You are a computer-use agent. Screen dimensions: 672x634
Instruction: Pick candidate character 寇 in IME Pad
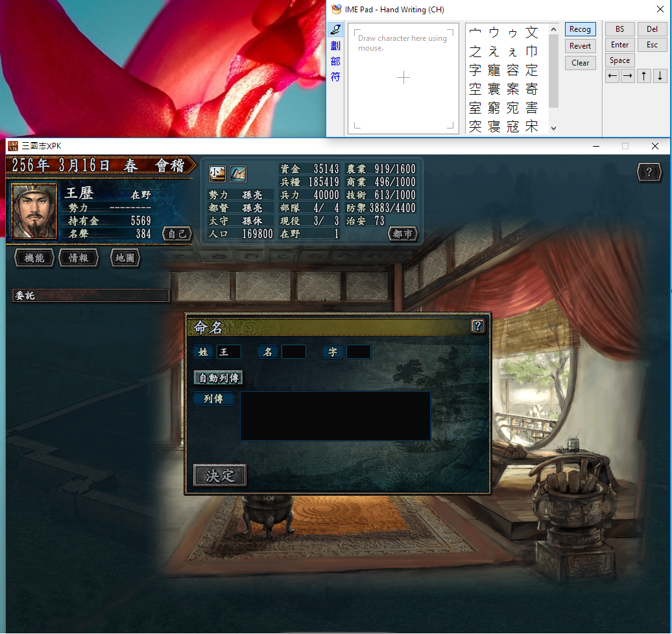(x=512, y=127)
